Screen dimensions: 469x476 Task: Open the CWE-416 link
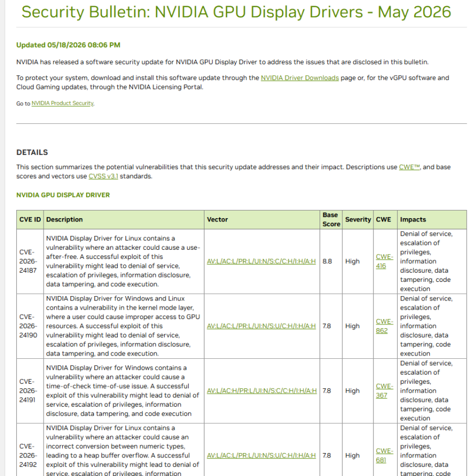(x=384, y=261)
